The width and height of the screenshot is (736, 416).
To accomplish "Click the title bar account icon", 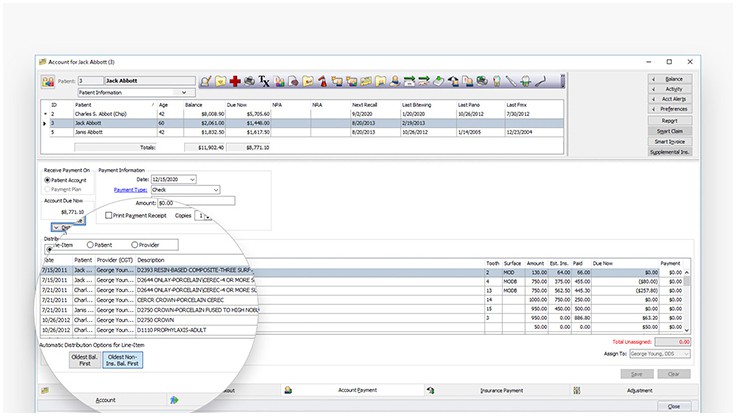I will click(x=43, y=62).
